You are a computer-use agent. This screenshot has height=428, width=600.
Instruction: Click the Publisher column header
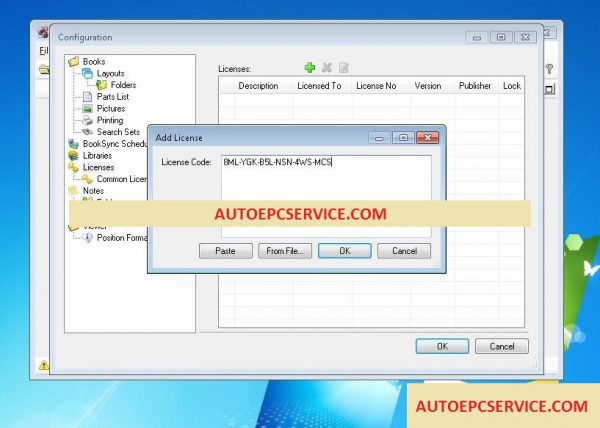pyautogui.click(x=475, y=86)
